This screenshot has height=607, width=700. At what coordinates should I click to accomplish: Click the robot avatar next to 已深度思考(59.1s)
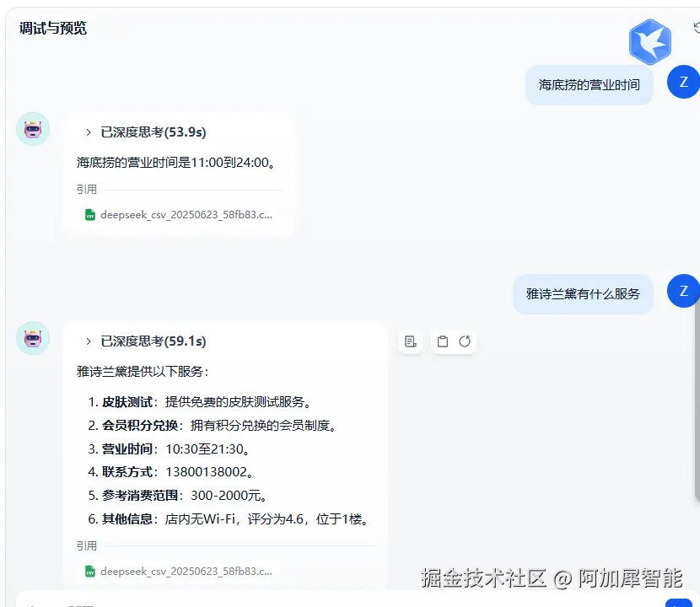pyautogui.click(x=33, y=338)
